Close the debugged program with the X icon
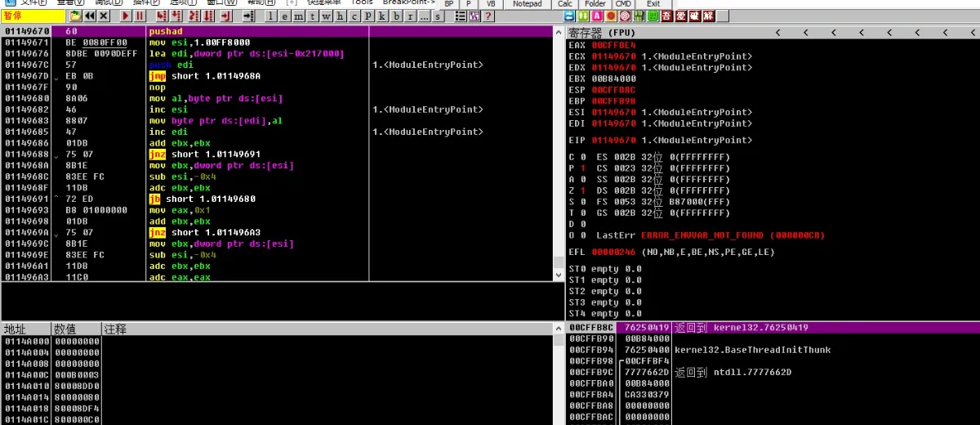 (x=104, y=16)
